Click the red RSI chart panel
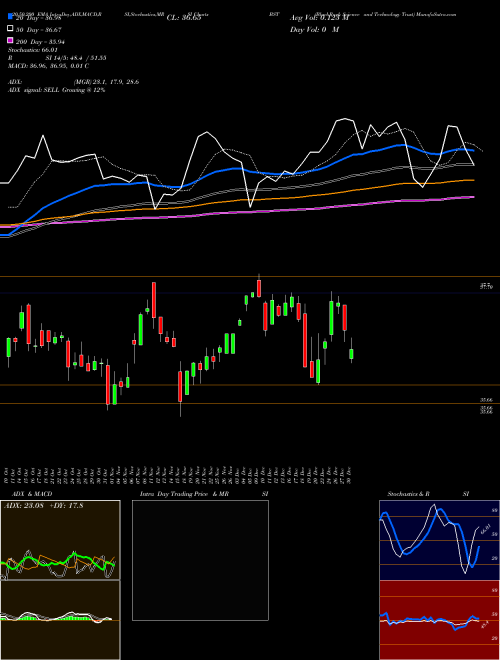This screenshot has width=500, height=660. tap(439, 620)
